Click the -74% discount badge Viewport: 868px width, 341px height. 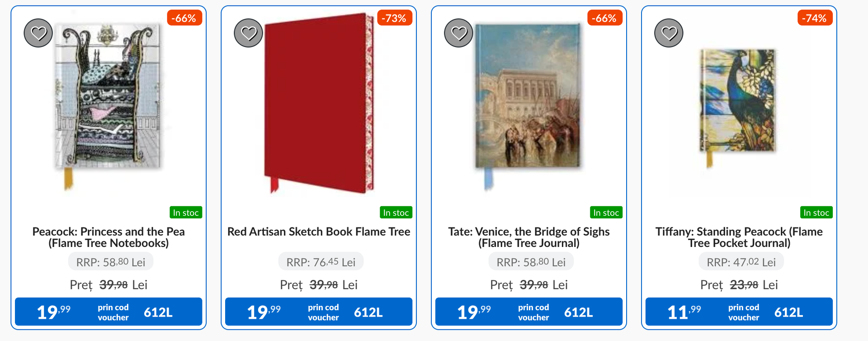815,18
